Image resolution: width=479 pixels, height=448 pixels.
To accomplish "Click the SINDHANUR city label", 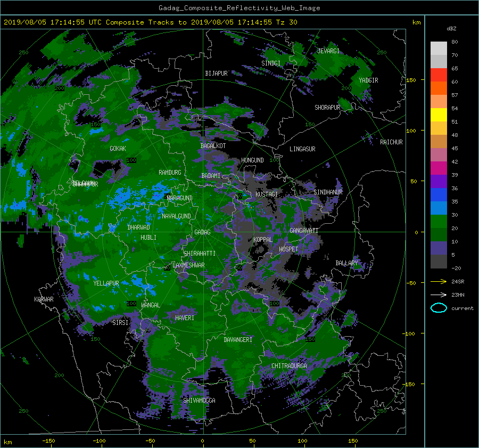I will (328, 192).
